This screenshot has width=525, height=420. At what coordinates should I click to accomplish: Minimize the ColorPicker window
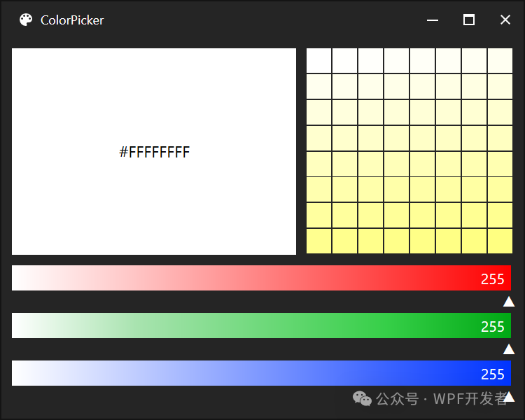pos(433,20)
